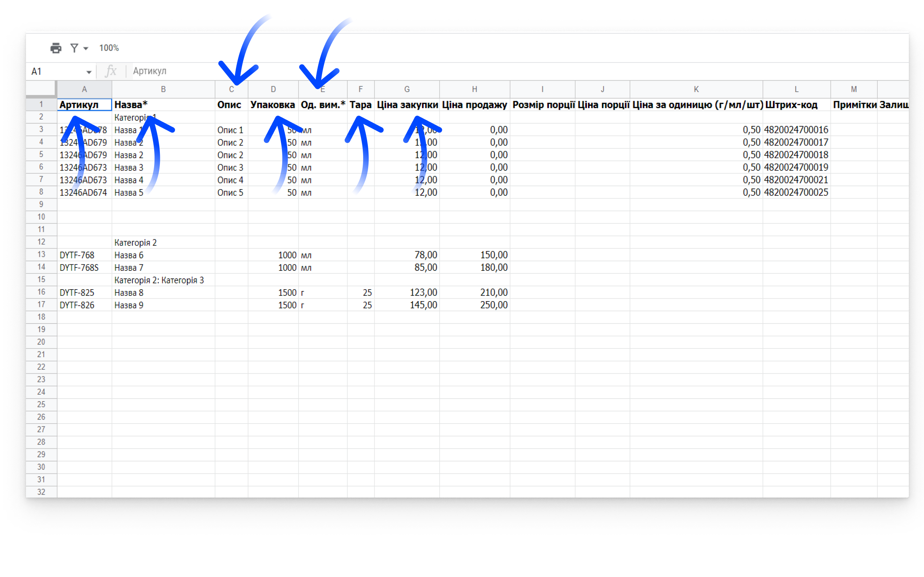Click the Артикул header cell
Viewport: 924px width, 577px height.
coord(84,105)
